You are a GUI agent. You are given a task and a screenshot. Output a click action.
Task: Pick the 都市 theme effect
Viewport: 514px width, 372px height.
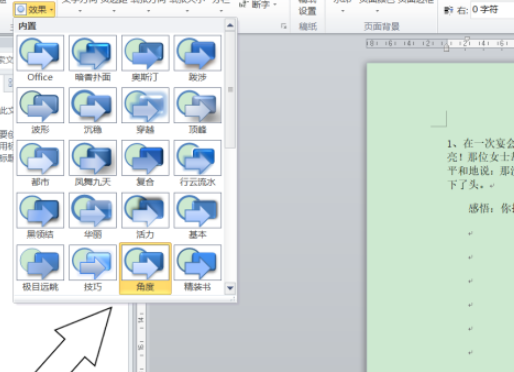(40, 164)
